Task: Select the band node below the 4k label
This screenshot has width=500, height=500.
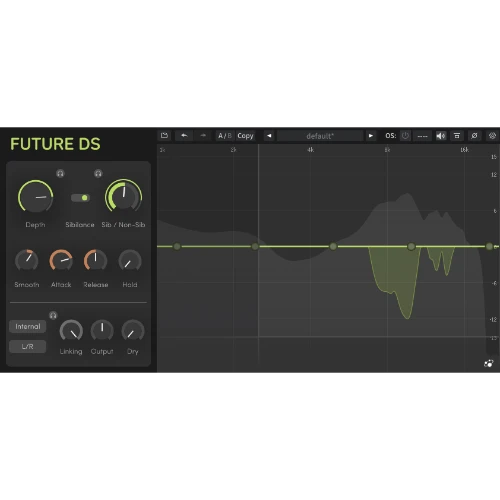Action: pyautogui.click(x=333, y=246)
